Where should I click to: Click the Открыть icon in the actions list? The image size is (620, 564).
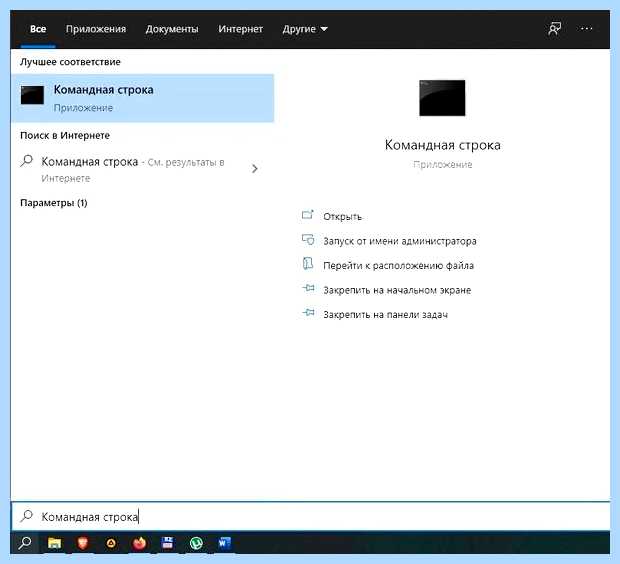(308, 216)
